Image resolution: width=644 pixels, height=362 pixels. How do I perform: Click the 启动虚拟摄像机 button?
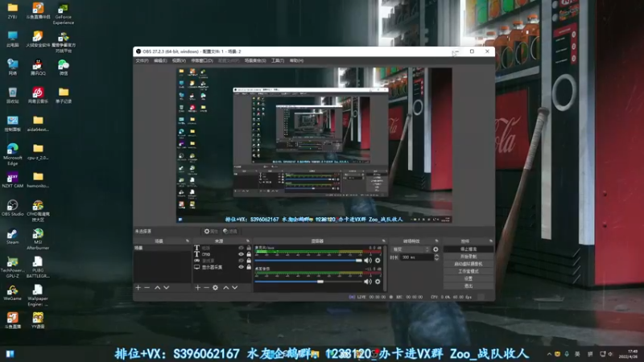(469, 264)
